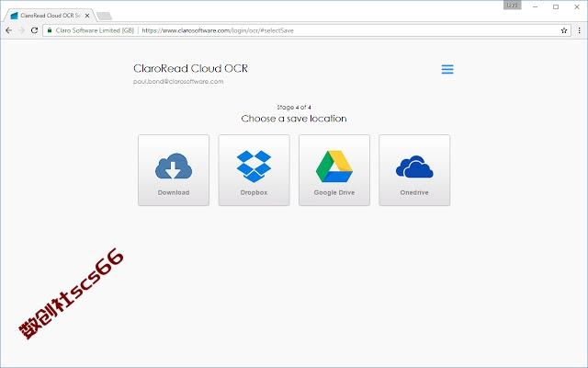Image resolution: width=588 pixels, height=368 pixels.
Task: Bookmark this page with the star
Action: pos(563,30)
